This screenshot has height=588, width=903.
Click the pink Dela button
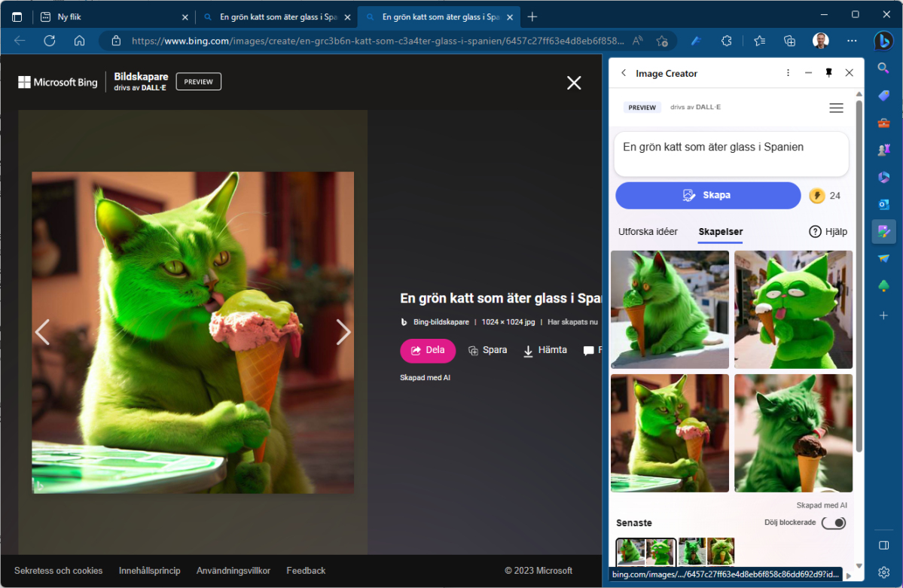(428, 351)
